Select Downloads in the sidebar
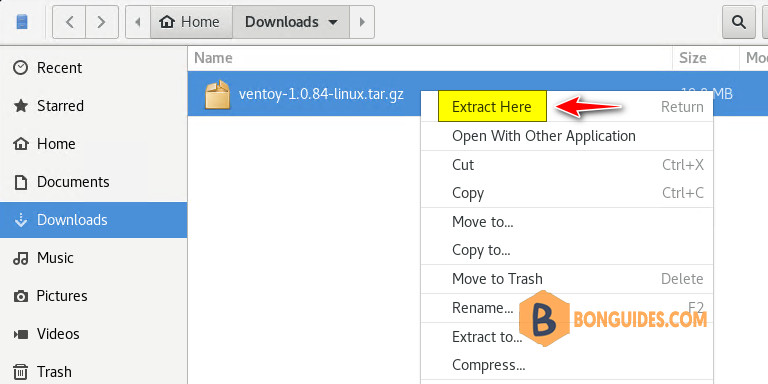 coord(93,220)
